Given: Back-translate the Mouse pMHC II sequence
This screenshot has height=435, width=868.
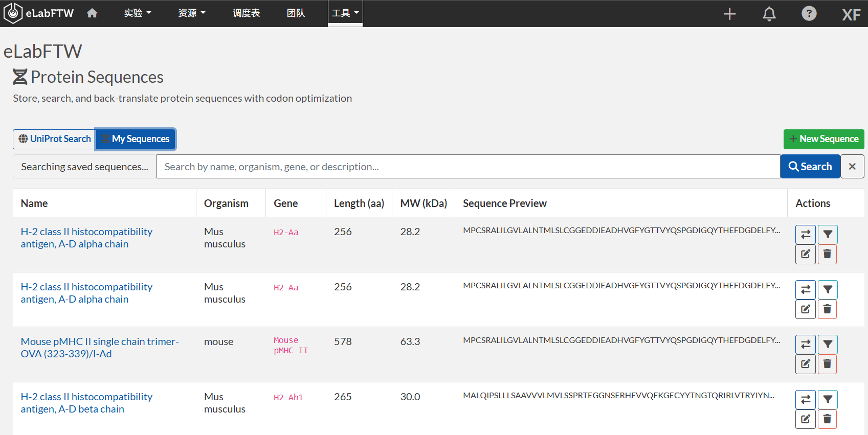Looking at the screenshot, I should coord(806,345).
